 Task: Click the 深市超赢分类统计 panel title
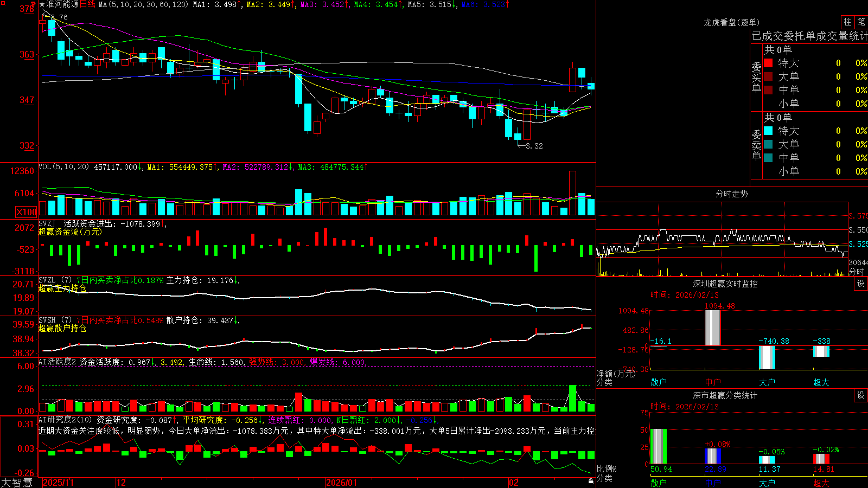click(x=725, y=395)
